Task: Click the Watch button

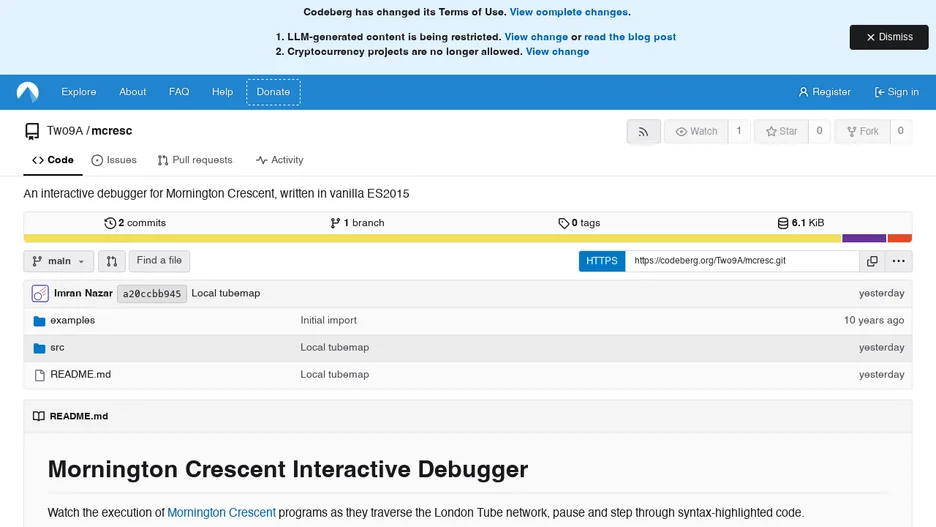Action: pos(696,131)
